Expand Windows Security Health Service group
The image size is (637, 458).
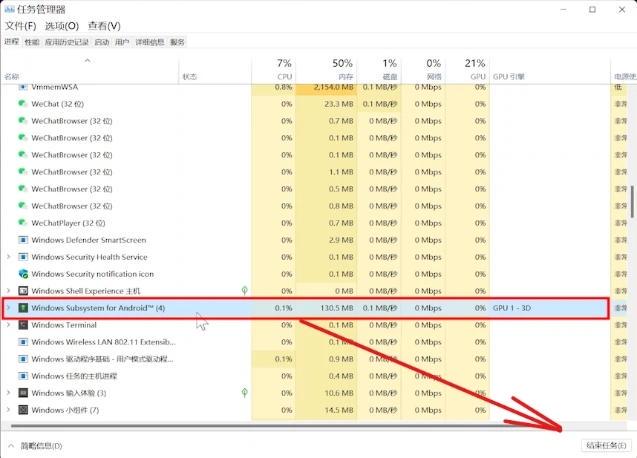(8, 257)
